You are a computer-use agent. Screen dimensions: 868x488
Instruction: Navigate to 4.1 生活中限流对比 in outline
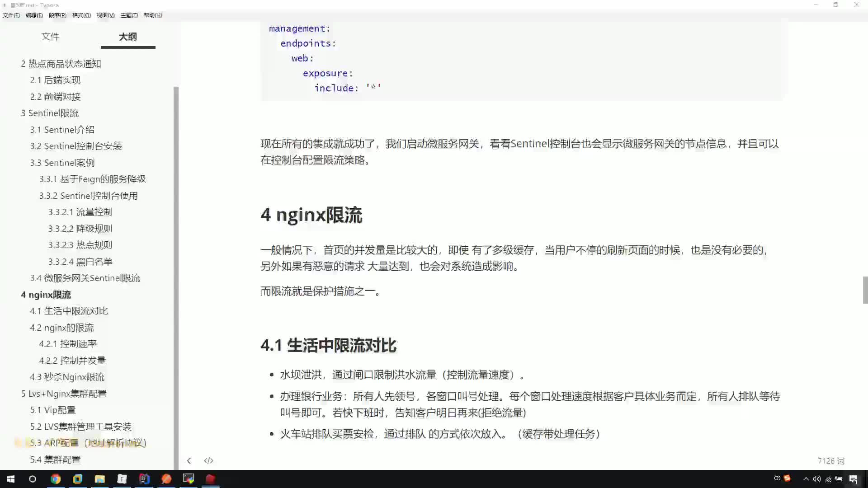69,311
